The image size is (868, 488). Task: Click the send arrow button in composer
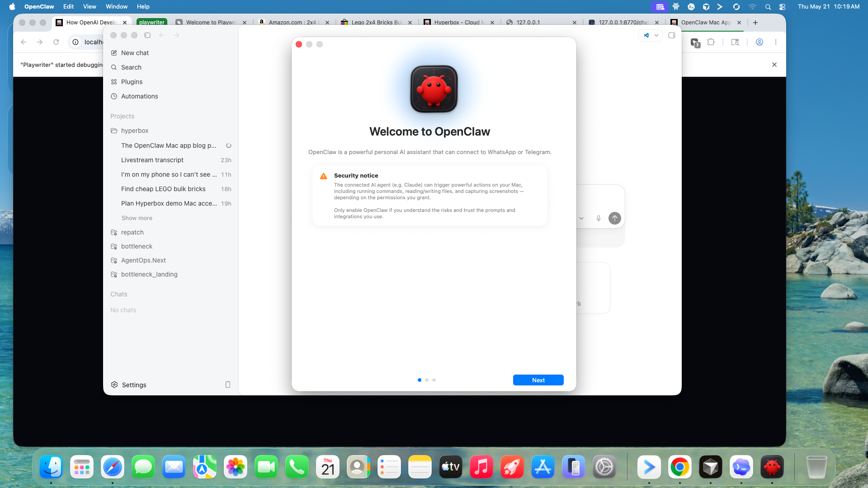615,218
